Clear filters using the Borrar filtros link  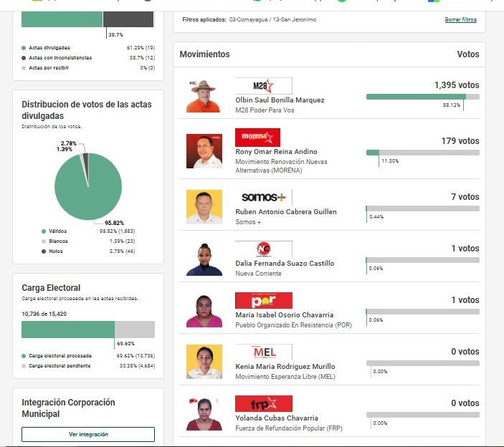[x=460, y=20]
